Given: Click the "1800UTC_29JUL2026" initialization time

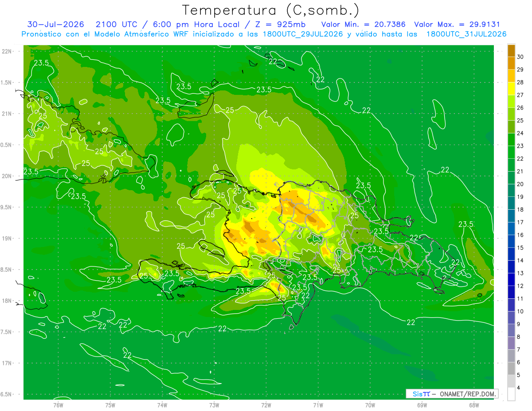Looking at the screenshot, I should [x=303, y=34].
